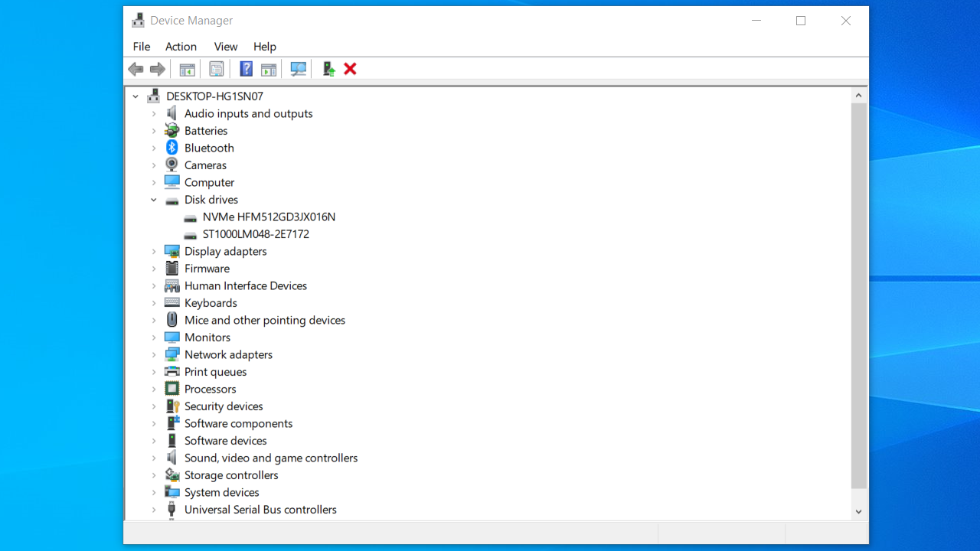The width and height of the screenshot is (980, 551).
Task: Open Properties from the toolbar icon
Action: click(x=217, y=70)
